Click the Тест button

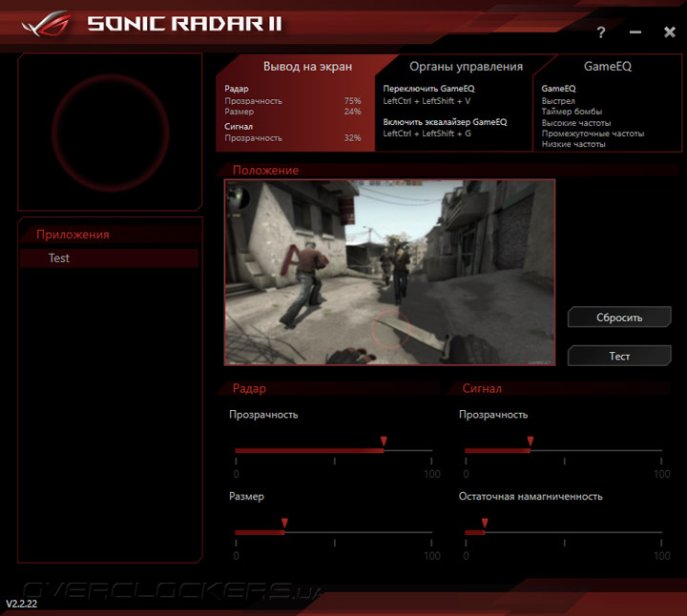point(619,356)
